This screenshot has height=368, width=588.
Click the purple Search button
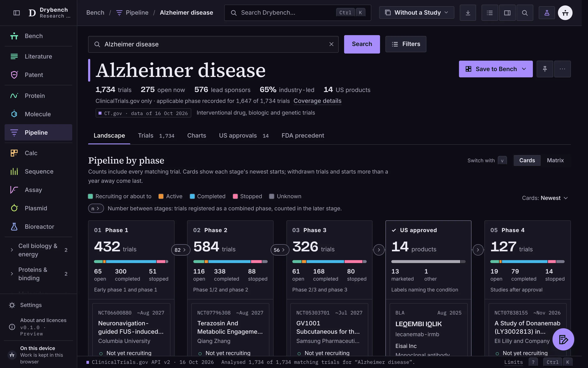click(x=362, y=44)
